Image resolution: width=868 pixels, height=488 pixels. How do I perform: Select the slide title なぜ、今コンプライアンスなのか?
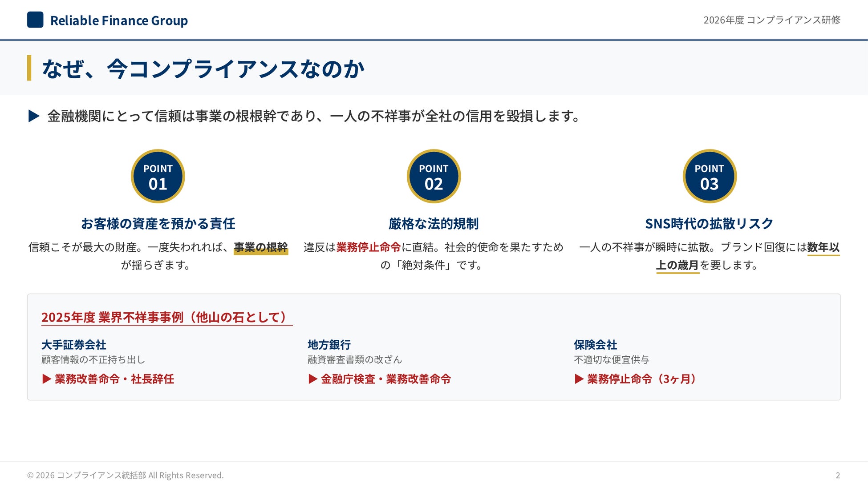tap(203, 69)
